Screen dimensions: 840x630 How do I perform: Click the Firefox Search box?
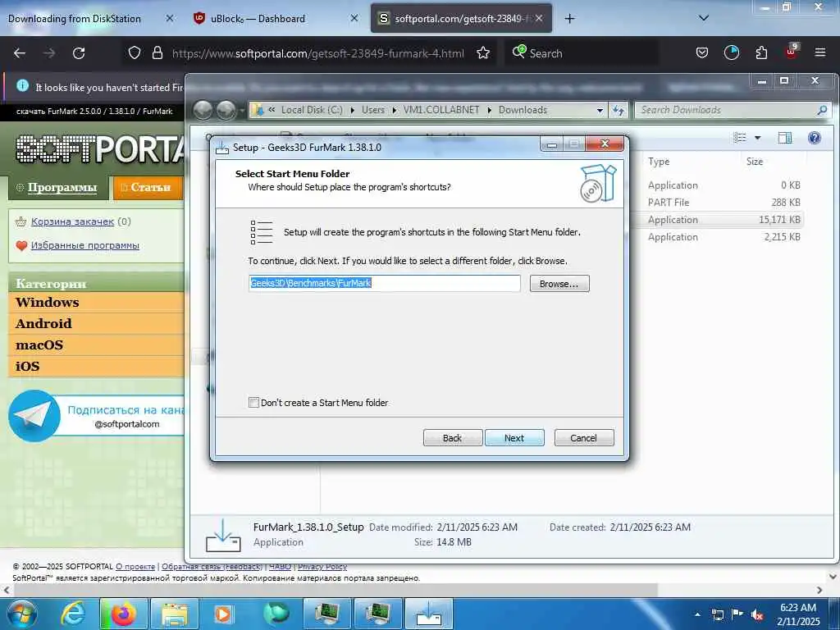coord(581,53)
